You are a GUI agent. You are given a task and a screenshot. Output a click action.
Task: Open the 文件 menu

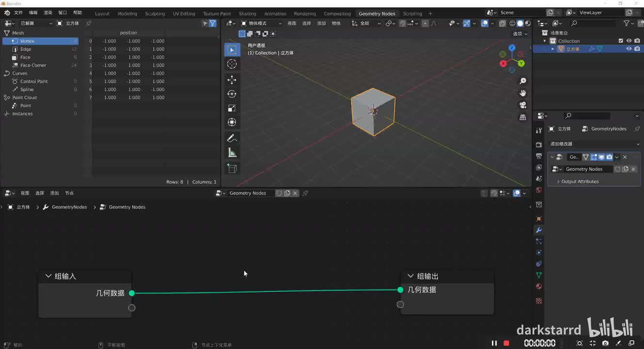click(18, 13)
